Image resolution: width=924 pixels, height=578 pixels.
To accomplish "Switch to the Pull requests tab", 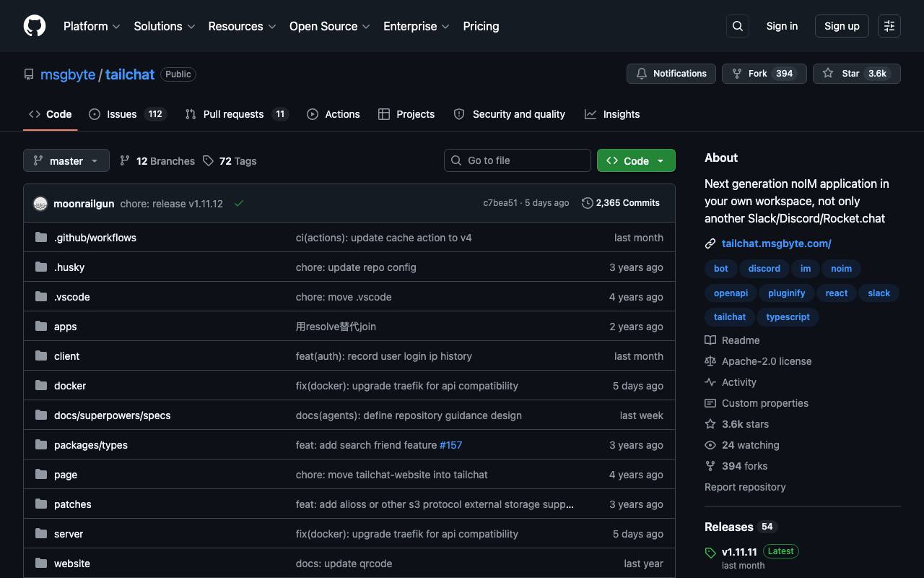I will click(237, 114).
